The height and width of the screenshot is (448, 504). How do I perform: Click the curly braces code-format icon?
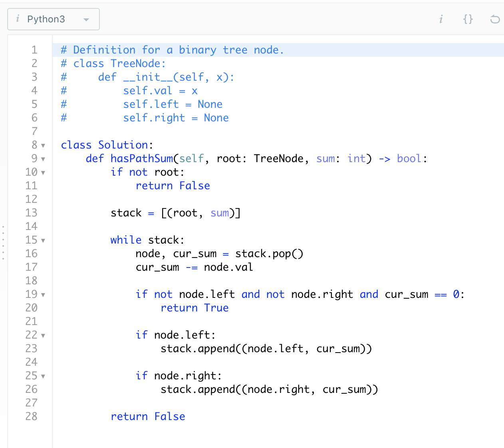(x=468, y=19)
